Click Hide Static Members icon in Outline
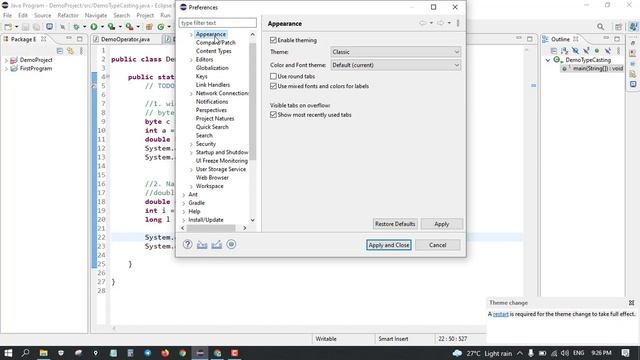The height and width of the screenshot is (360, 640). (x=586, y=51)
